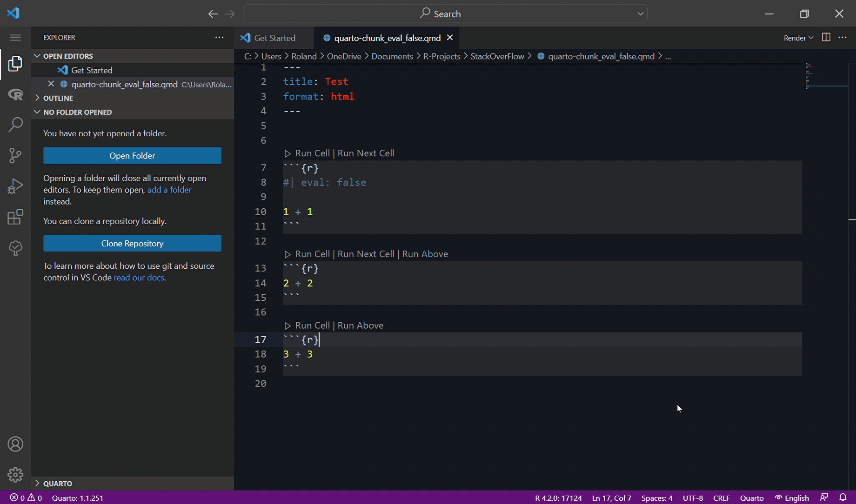Open the Extensions view
The width and height of the screenshot is (856, 504).
[x=15, y=217]
